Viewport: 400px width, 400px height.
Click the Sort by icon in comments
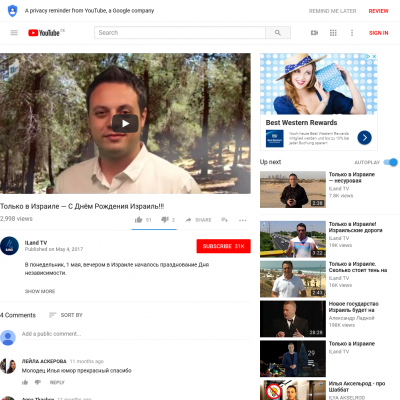tap(52, 315)
